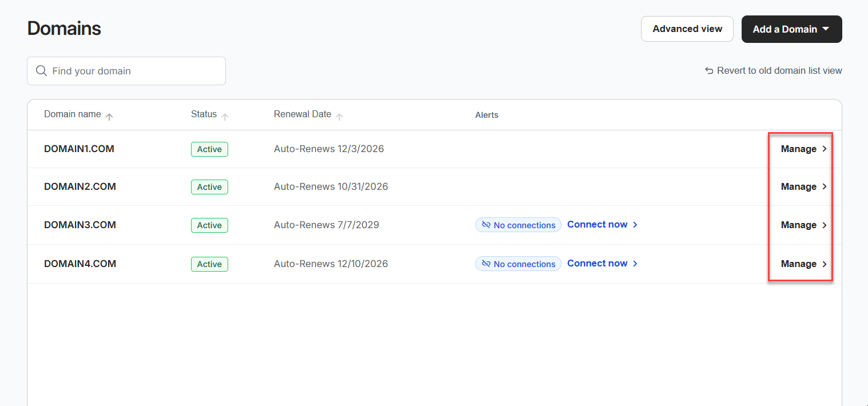868x406 pixels.
Task: Click Active status for DOMAIN1.COM
Action: tap(209, 149)
